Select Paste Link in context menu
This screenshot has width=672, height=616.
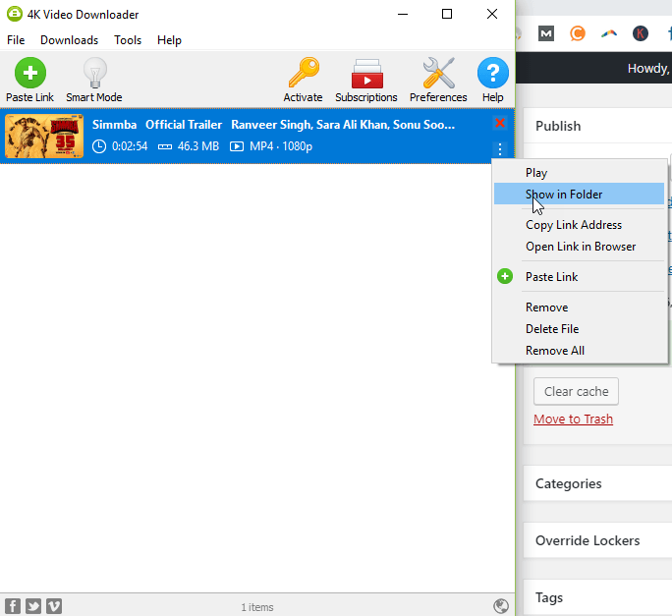pyautogui.click(x=579, y=276)
